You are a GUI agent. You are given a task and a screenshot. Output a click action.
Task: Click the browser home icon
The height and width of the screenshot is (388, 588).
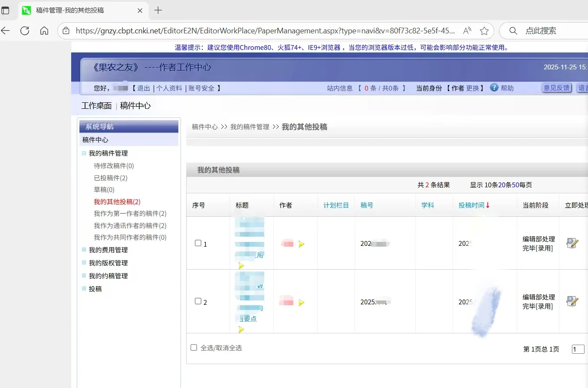(43, 30)
